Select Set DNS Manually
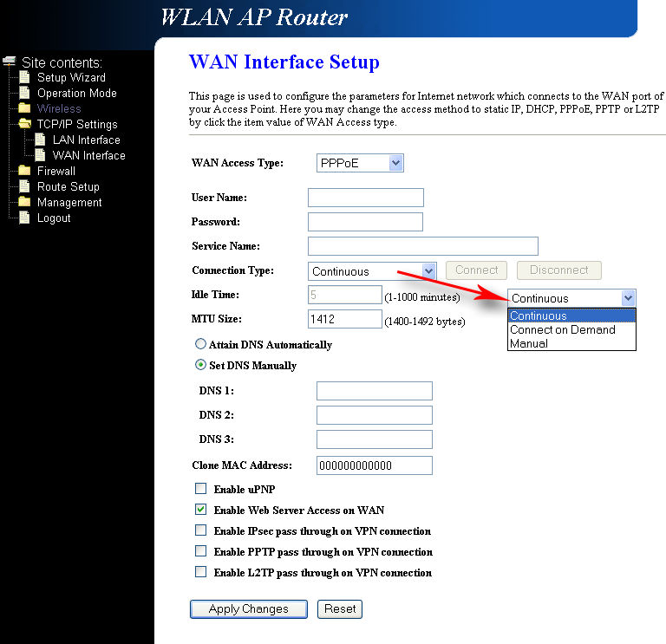 click(200, 365)
